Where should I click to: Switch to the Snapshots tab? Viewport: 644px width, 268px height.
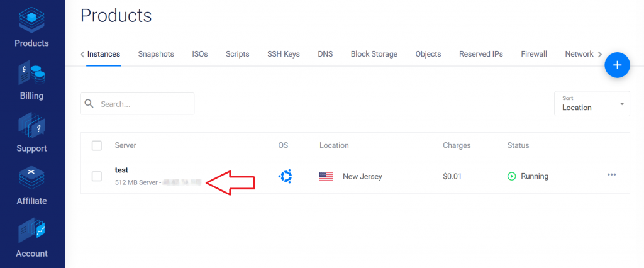coord(156,54)
